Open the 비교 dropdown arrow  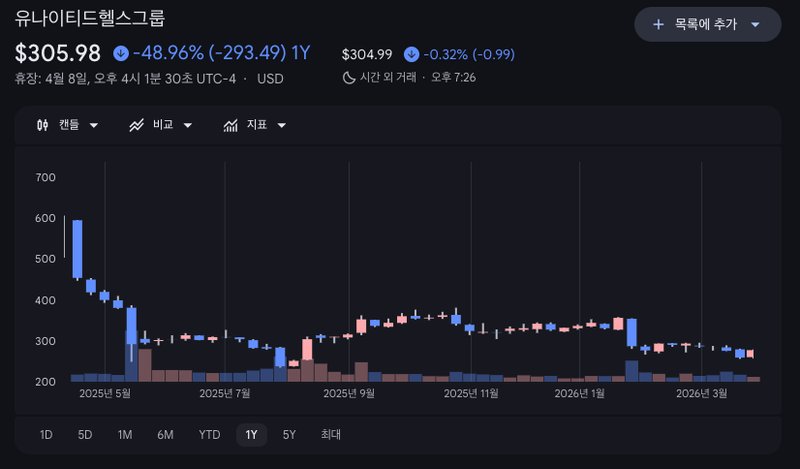[188, 125]
